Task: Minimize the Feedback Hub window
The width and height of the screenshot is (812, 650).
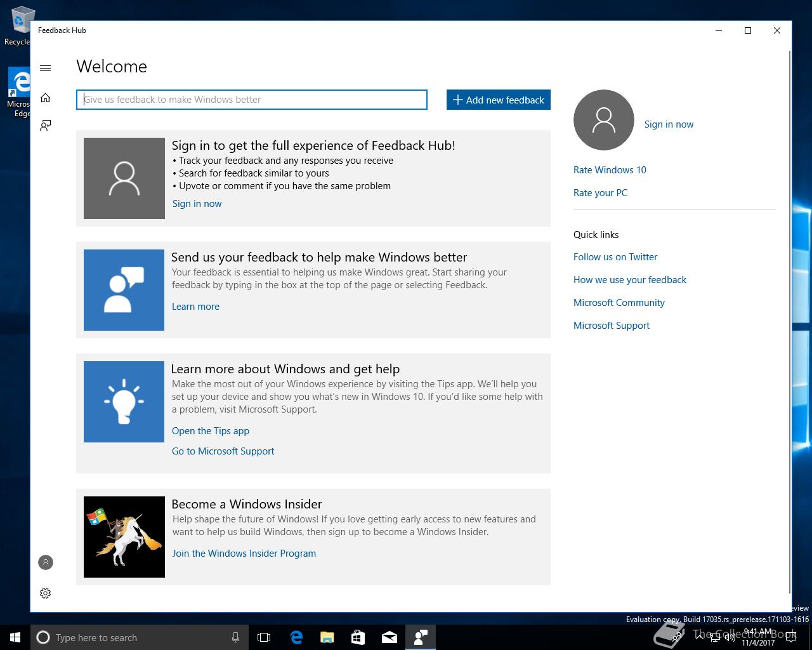Action: tap(719, 30)
